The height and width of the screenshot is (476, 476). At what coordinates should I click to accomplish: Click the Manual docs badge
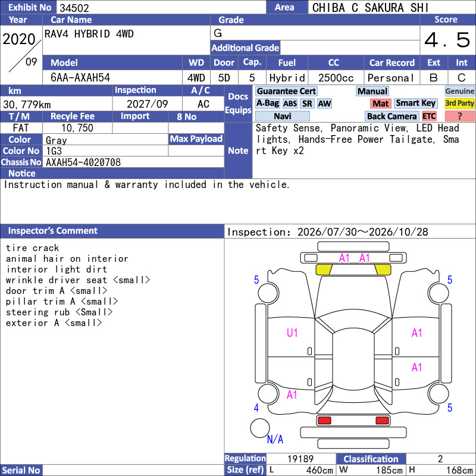pos(372,91)
